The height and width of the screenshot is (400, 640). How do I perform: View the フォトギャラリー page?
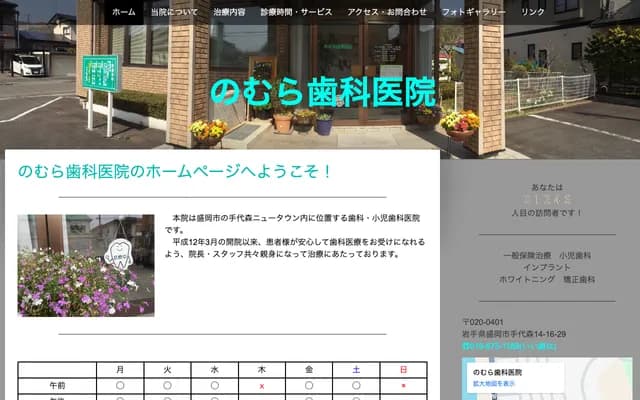click(x=473, y=12)
